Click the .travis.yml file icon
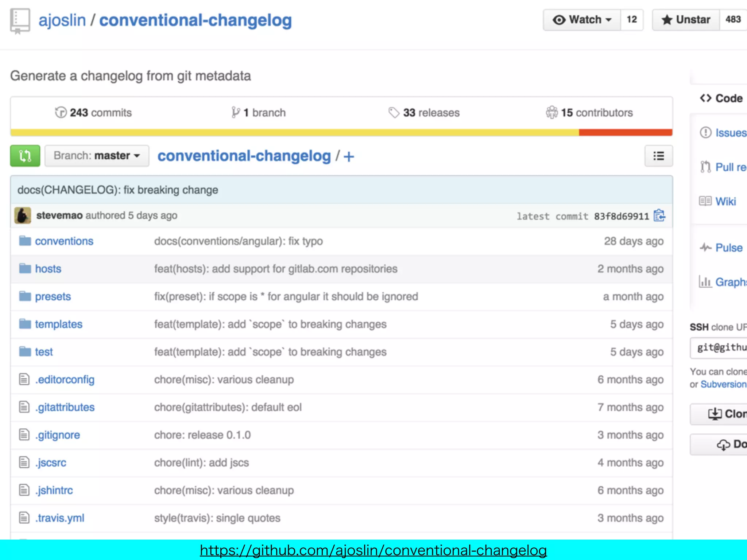 click(24, 518)
